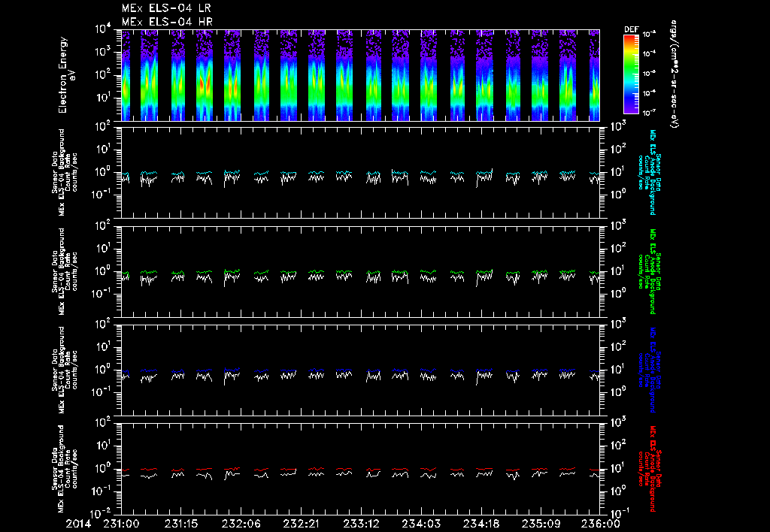The width and height of the screenshot is (770, 532).
Task: Click the count rate panel with green trace
Action: click(360, 271)
